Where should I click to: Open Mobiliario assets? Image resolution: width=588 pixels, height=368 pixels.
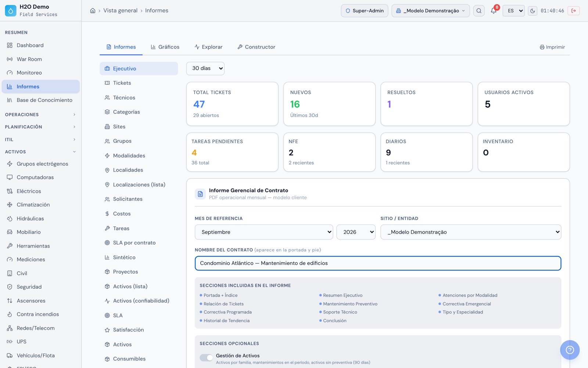(41, 232)
